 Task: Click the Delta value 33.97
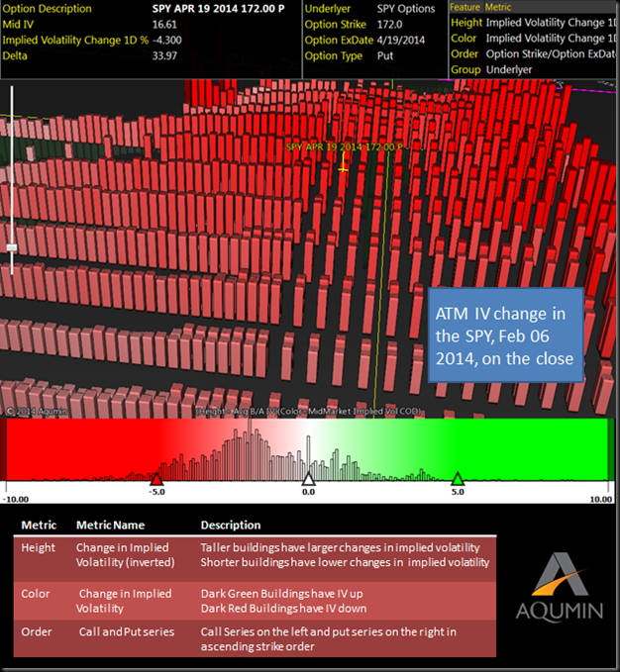tap(164, 55)
